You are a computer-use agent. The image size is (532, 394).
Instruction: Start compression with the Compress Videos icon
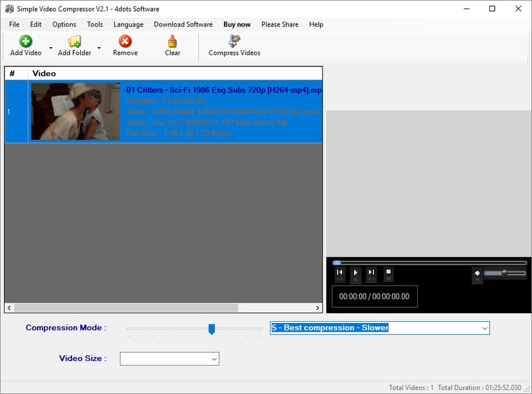(x=234, y=41)
